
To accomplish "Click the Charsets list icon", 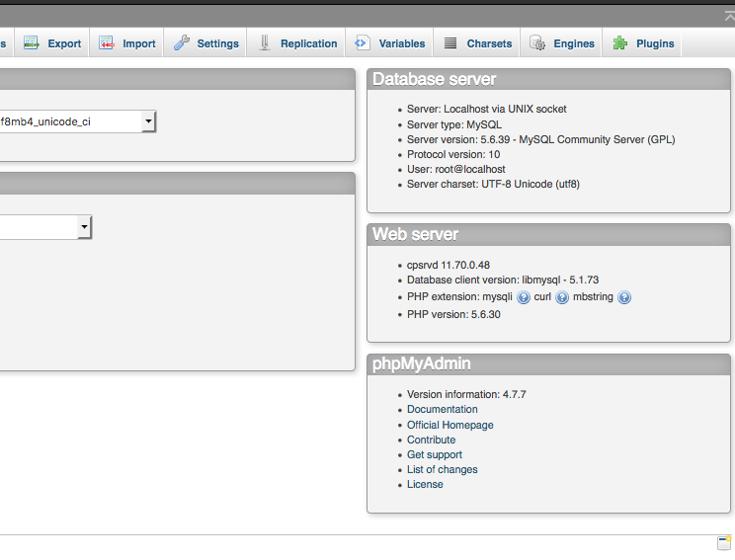I will pyautogui.click(x=450, y=43).
